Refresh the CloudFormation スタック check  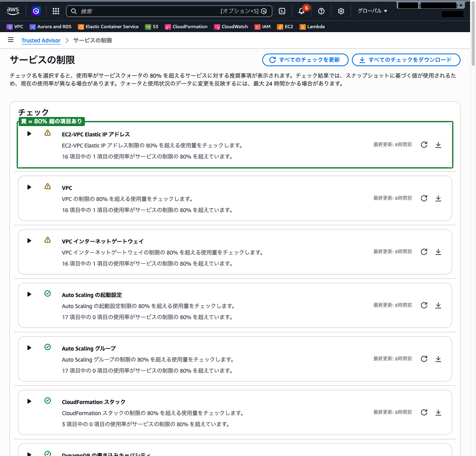coord(424,412)
